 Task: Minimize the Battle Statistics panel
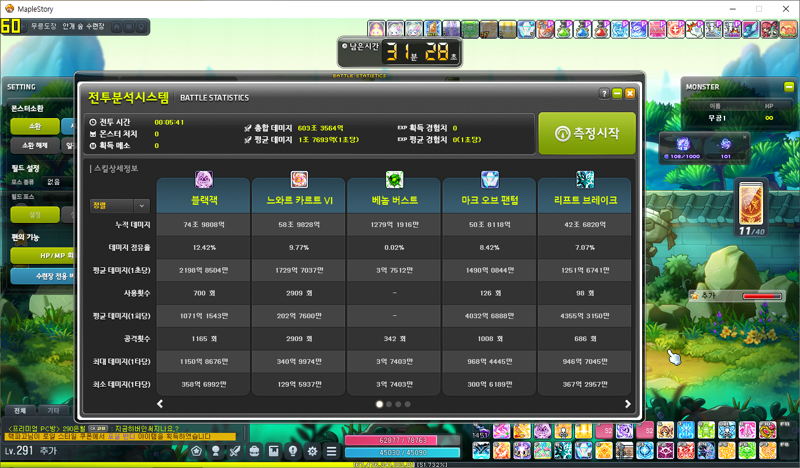coord(617,93)
